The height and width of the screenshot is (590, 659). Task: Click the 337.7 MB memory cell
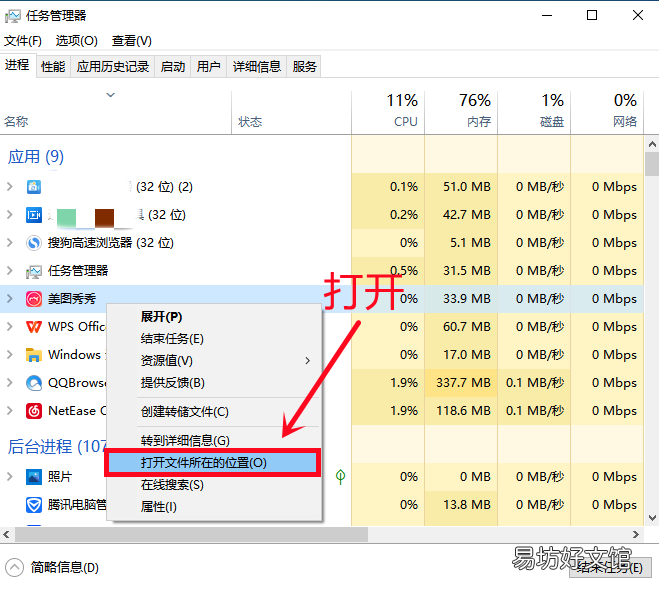463,383
